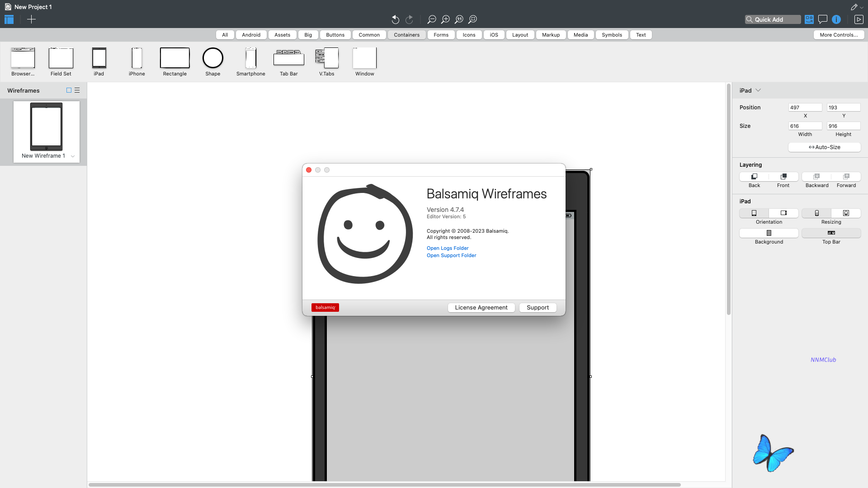The height and width of the screenshot is (488, 868).
Task: Click the Support button in About dialog
Action: tap(538, 308)
